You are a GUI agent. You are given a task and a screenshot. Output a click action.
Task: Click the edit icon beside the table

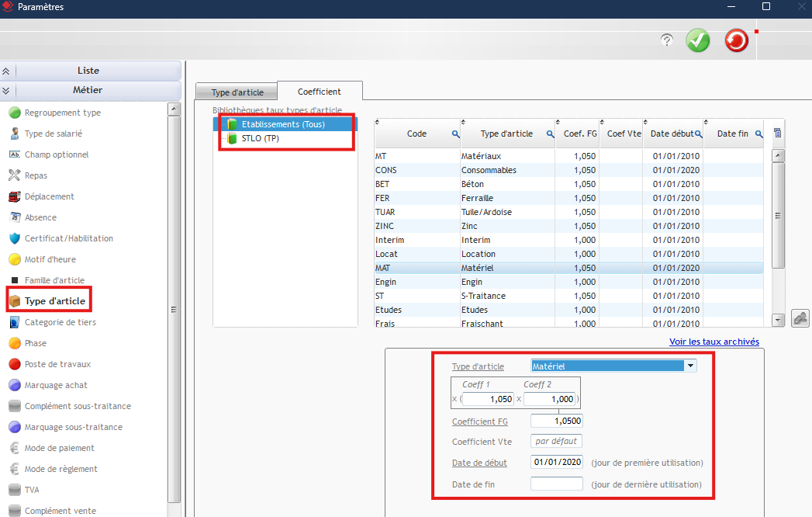click(800, 317)
